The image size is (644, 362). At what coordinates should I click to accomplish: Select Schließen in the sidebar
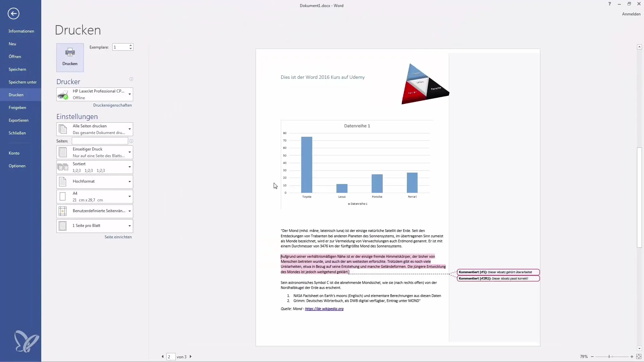[21, 133]
